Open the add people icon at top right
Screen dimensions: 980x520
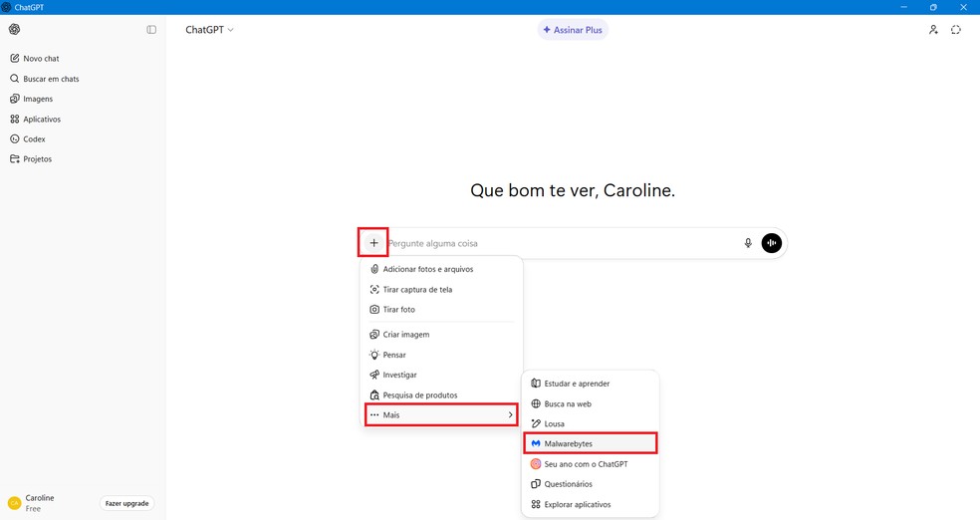click(x=933, y=29)
